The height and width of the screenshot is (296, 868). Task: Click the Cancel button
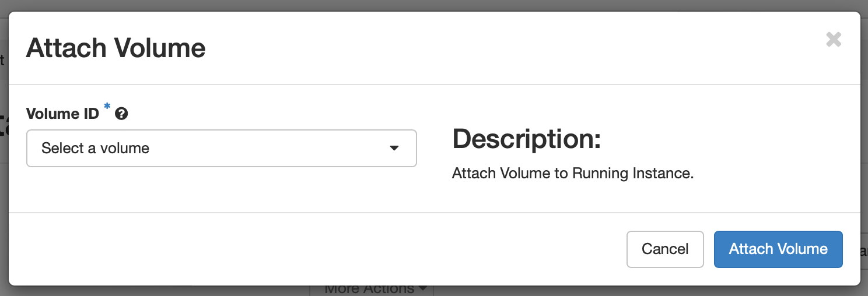tap(665, 249)
